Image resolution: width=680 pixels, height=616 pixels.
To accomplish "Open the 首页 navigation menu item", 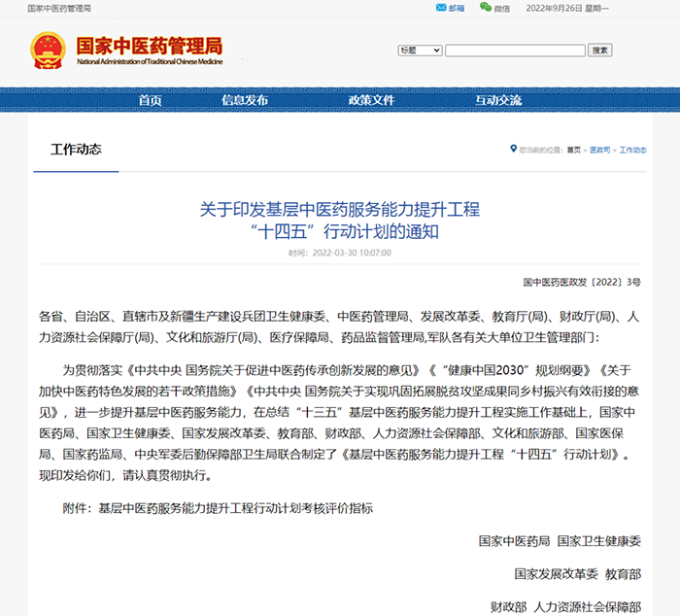I will [150, 100].
